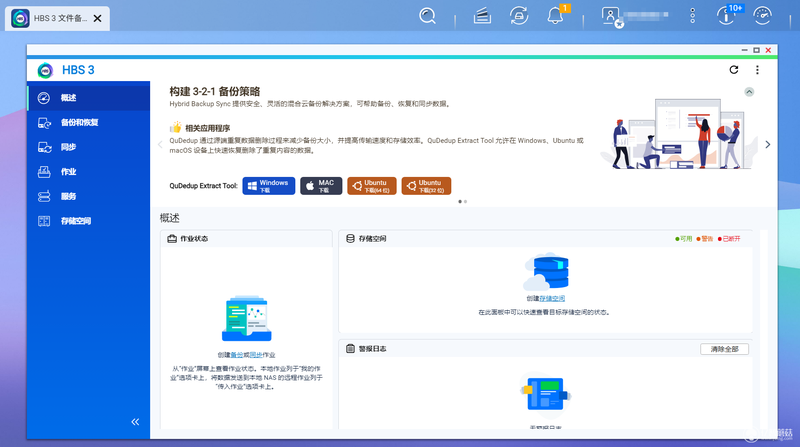Open 作业 in the sidebar
800x447 pixels.
click(89, 171)
